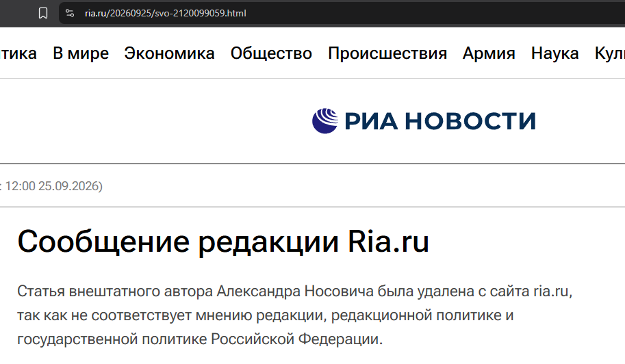625x364 pixels.
Task: Click the РИА Новости logo
Action: point(424,120)
